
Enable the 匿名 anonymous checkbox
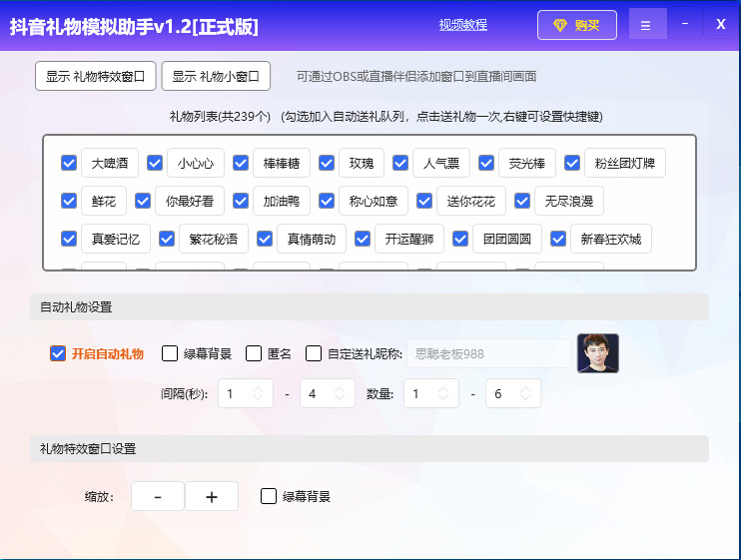click(x=254, y=353)
